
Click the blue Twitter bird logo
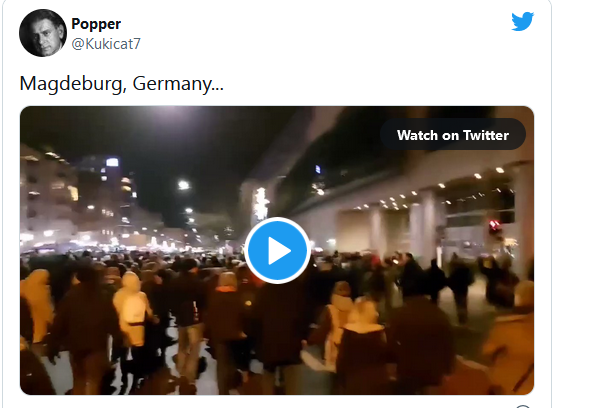[x=522, y=22]
